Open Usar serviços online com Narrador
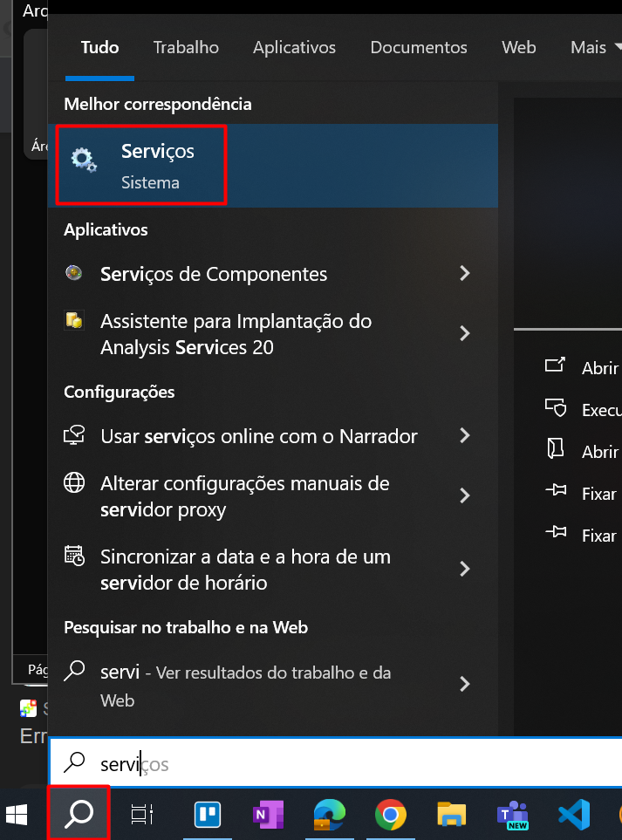This screenshot has width=622, height=840. [258, 436]
